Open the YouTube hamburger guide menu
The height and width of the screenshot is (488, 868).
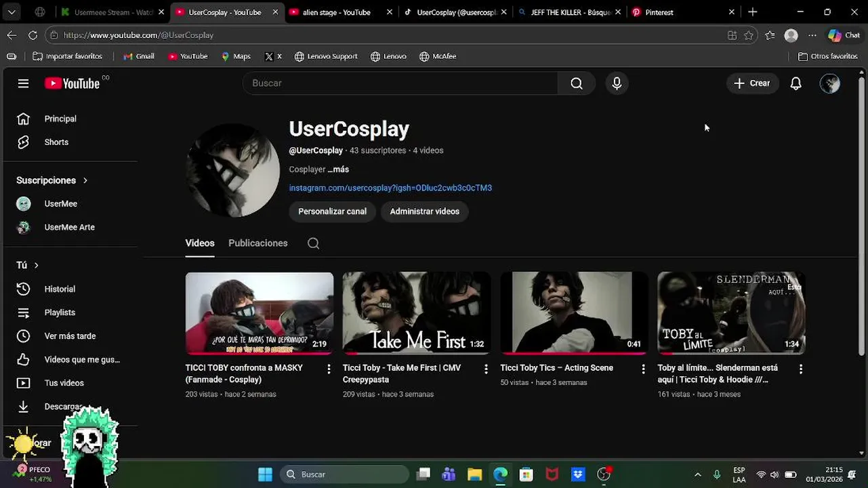[x=23, y=83]
